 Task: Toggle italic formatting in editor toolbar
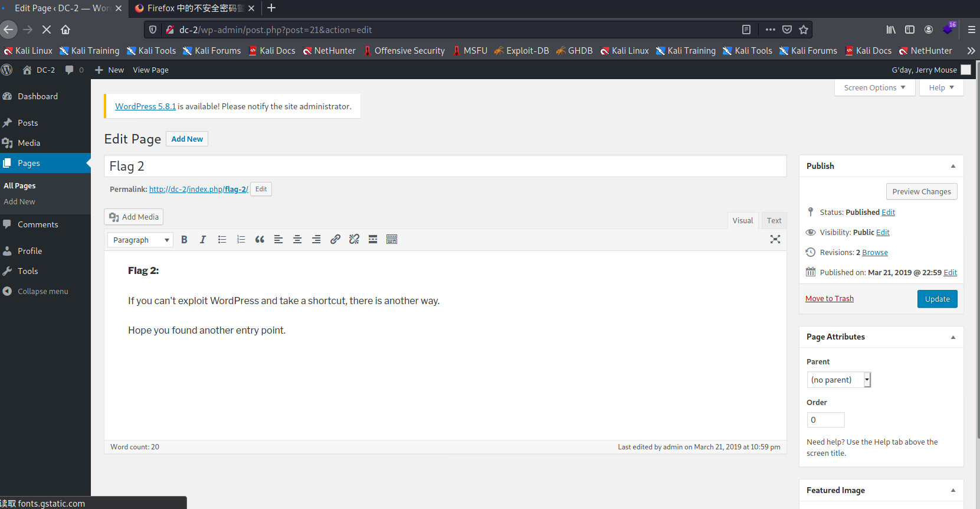click(202, 239)
